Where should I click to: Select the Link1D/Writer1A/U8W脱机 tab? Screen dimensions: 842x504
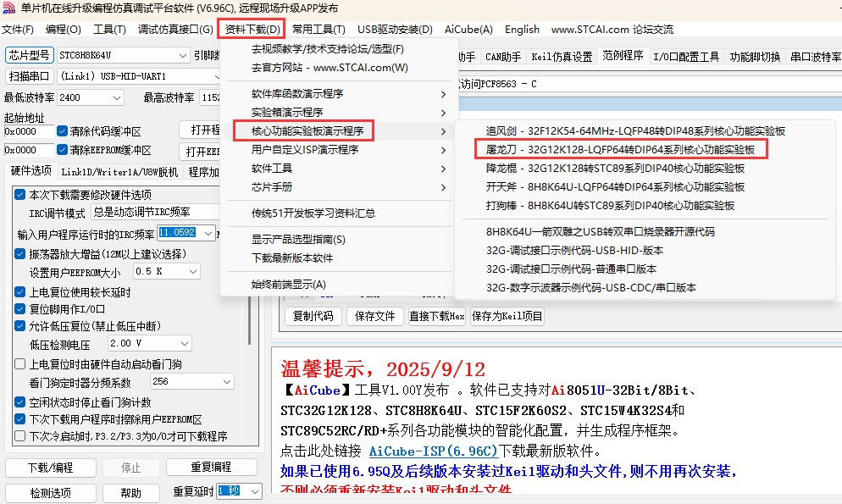119,172
